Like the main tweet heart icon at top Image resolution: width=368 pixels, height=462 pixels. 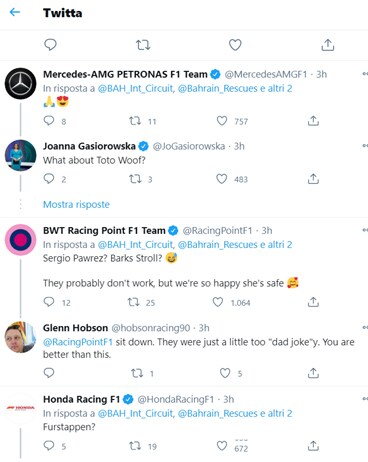[x=235, y=45]
